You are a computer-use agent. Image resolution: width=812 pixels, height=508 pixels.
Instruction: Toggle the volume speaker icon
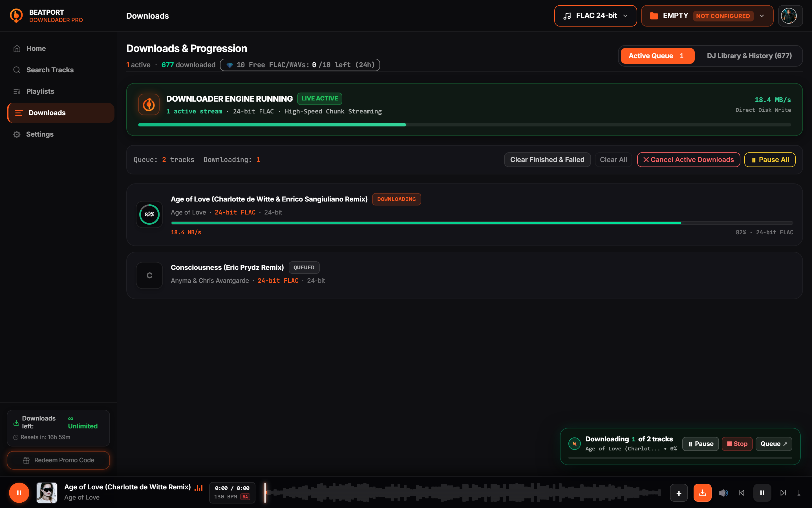[723, 493]
